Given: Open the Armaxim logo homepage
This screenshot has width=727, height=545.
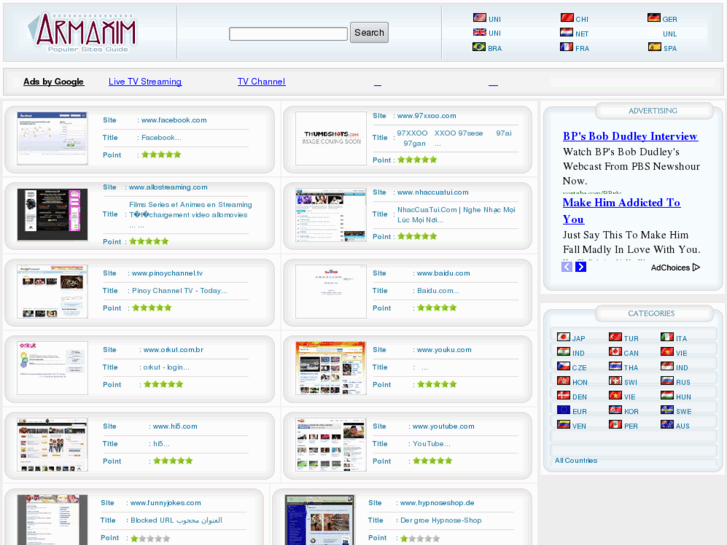Looking at the screenshot, I should coord(83,32).
